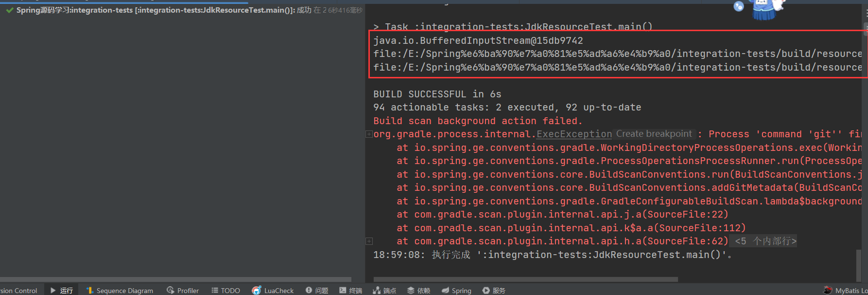
Task: Expand the fold beside api.h.a(SourceFile:62) line
Action: 369,241
